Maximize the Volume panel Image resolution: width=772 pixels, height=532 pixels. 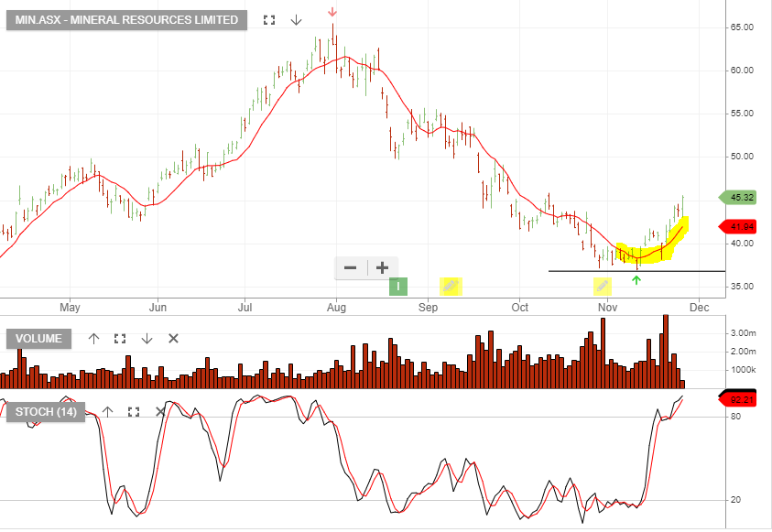click(120, 339)
